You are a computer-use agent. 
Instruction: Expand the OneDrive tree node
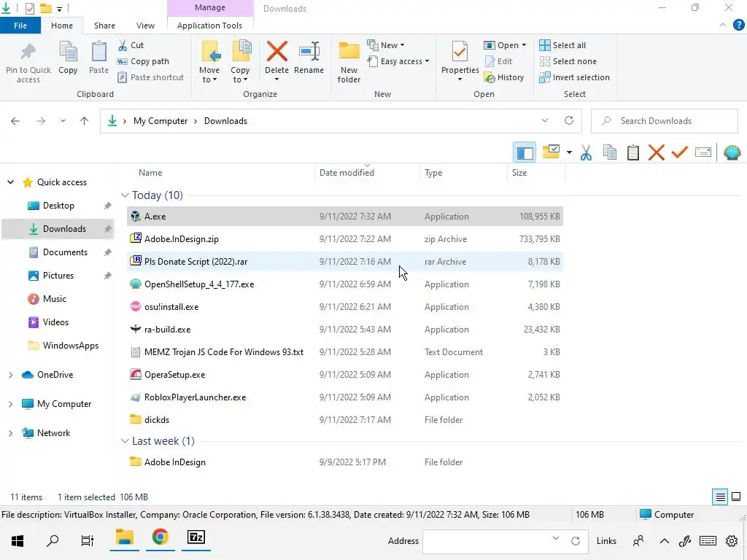[10, 375]
